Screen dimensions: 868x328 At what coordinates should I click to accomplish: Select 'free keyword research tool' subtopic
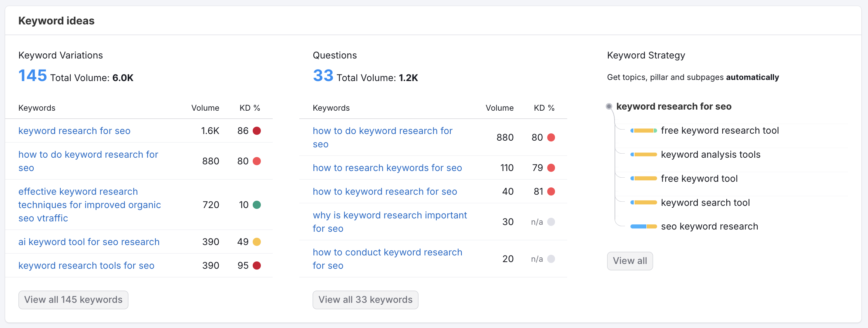(x=720, y=131)
